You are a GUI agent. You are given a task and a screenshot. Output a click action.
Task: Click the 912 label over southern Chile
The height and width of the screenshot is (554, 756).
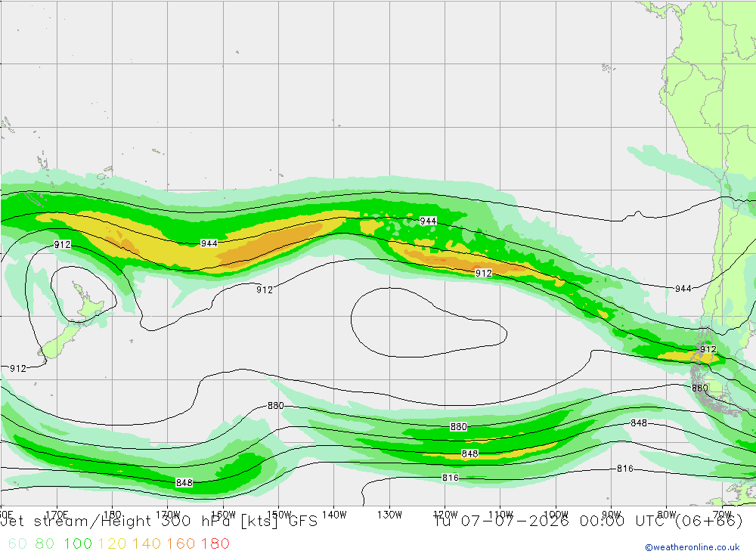(x=708, y=349)
